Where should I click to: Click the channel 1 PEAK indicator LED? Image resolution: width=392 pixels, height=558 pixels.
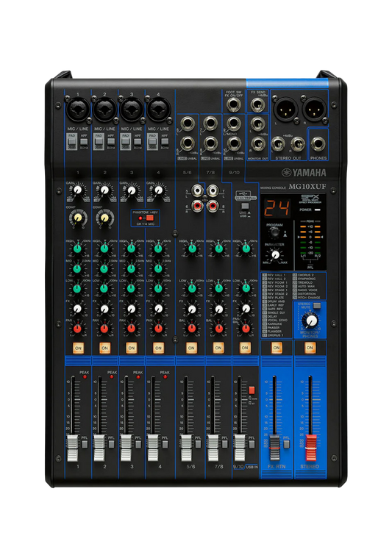[x=85, y=376]
